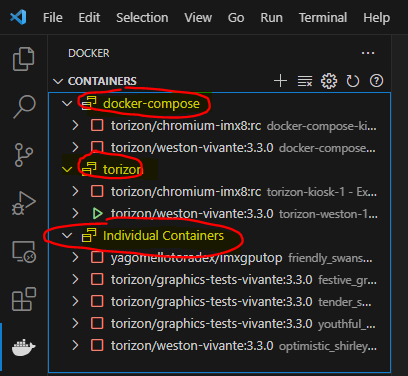Open the View menu
The image size is (408, 376).
click(198, 17)
